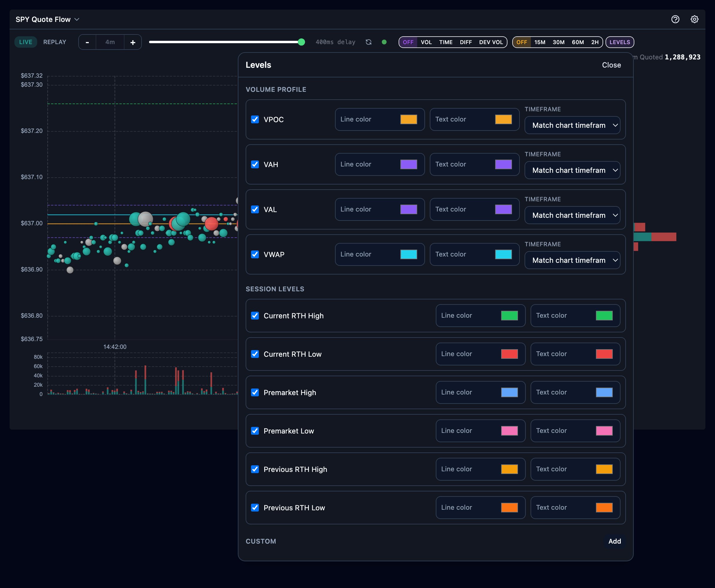Pick the VWAP text color swatch
The width and height of the screenshot is (715, 588).
pyautogui.click(x=504, y=254)
